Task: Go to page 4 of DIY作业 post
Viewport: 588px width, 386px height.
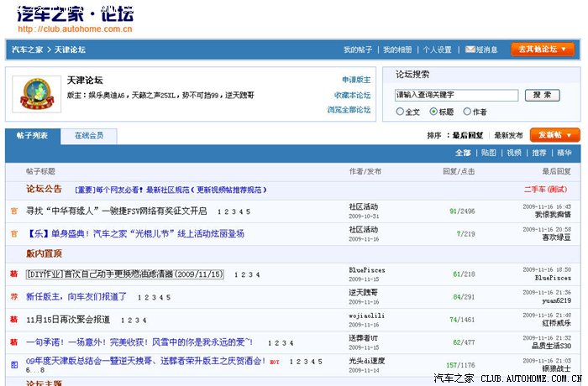Action: click(258, 274)
